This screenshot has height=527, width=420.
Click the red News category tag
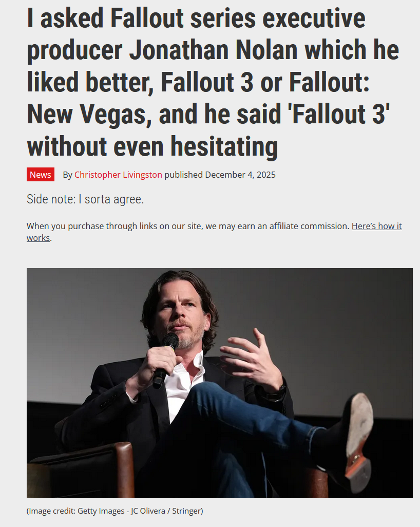click(x=41, y=175)
